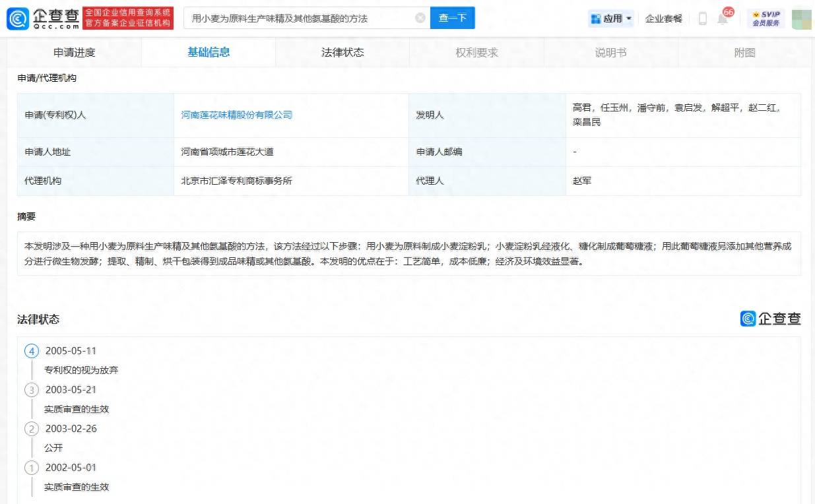Open the user avatar in the header
The width and height of the screenshot is (815, 504).
(x=801, y=18)
